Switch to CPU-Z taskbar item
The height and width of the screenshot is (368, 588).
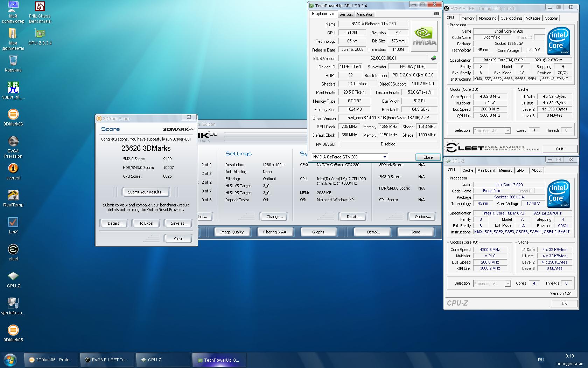click(x=164, y=360)
